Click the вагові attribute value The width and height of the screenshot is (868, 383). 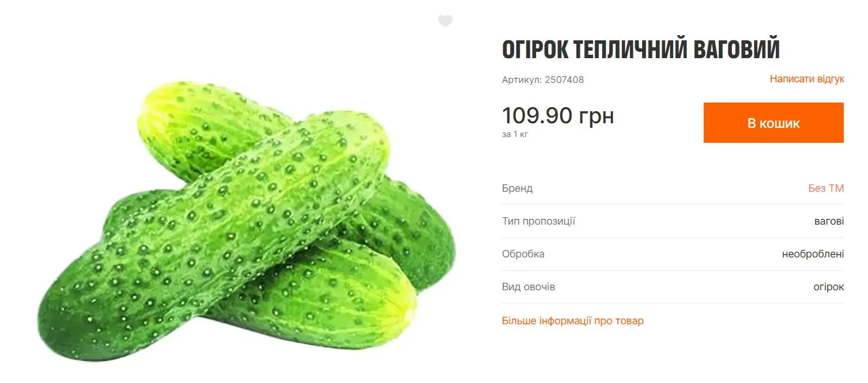pos(829,221)
